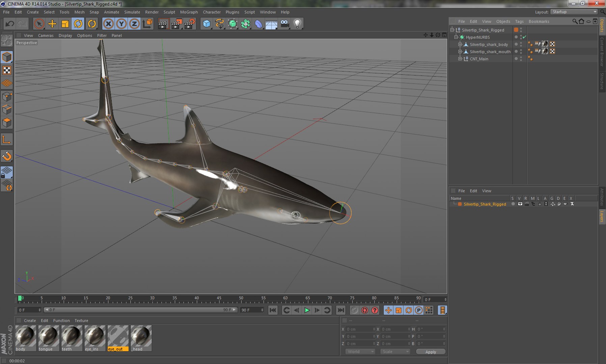Toggle layer view eye for Silvertip_Shark_Rigged
The image size is (606, 364).
pyautogui.click(x=520, y=204)
